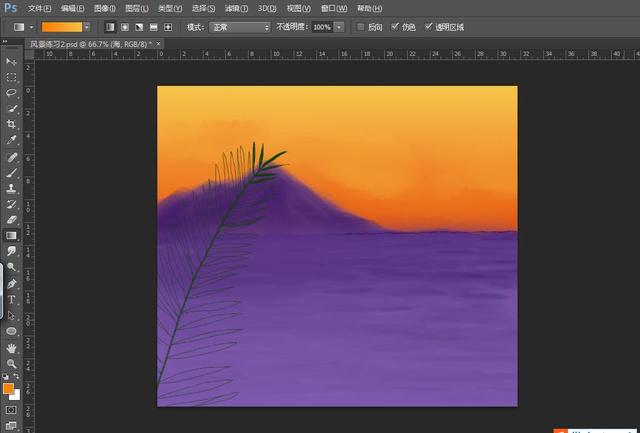Select the Eraser tool
640x433 pixels.
pyautogui.click(x=11, y=219)
